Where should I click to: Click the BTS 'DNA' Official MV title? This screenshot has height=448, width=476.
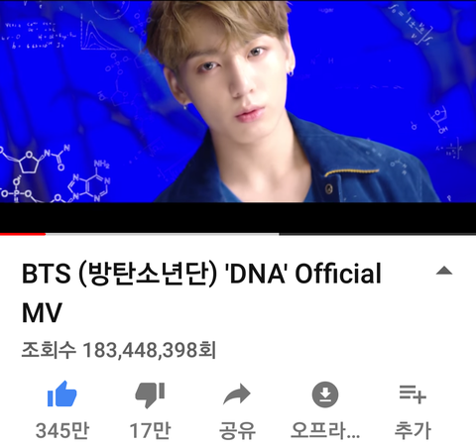(201, 292)
